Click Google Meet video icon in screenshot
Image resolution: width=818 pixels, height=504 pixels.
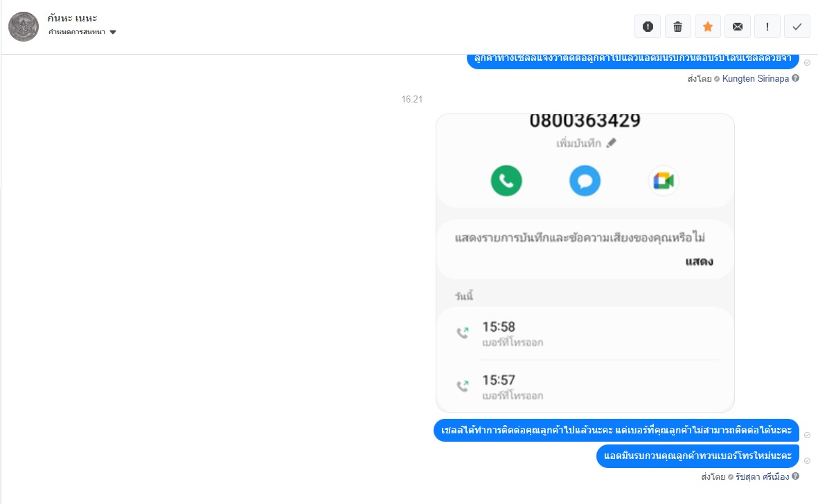point(664,181)
